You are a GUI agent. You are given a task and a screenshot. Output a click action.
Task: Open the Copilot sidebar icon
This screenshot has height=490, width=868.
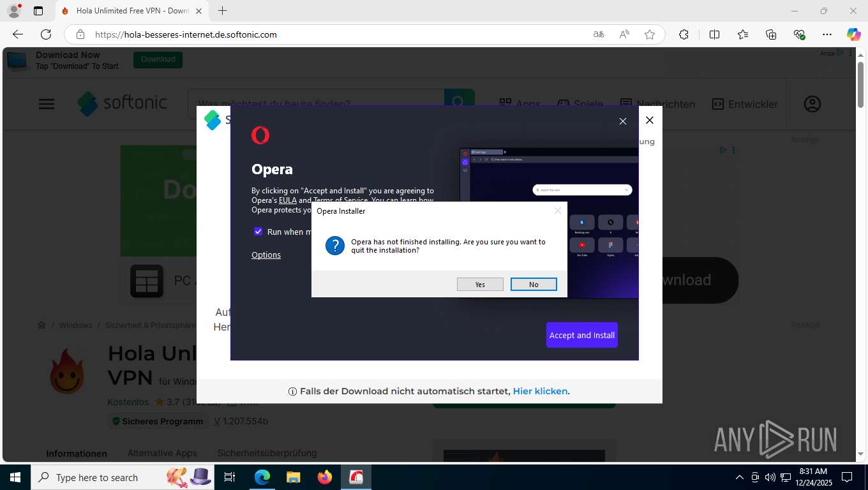[853, 34]
